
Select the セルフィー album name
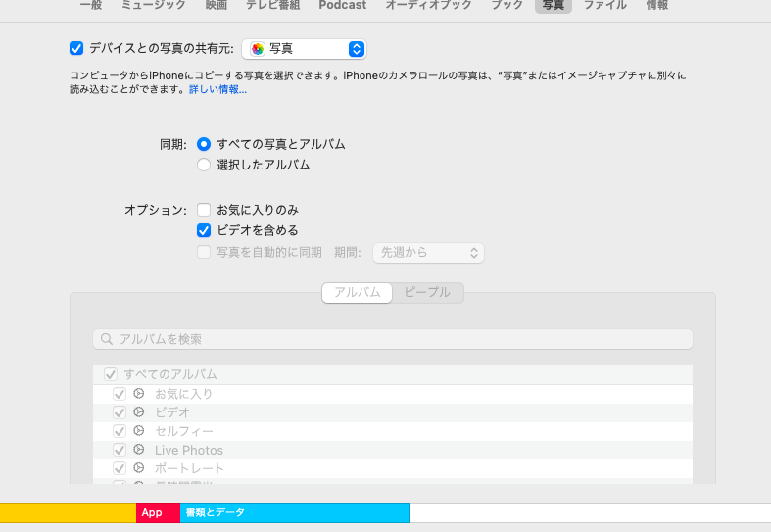click(184, 432)
